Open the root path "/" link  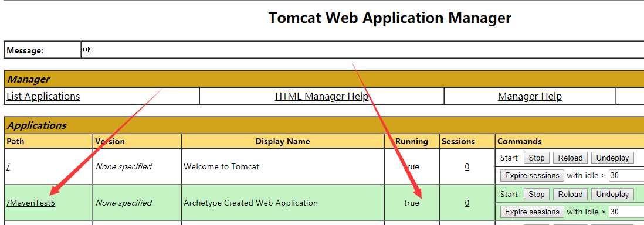8,166
